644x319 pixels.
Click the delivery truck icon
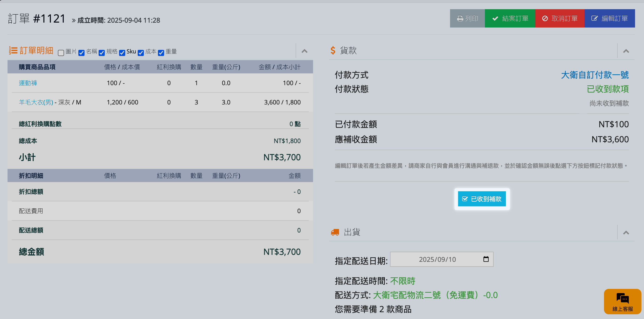(335, 232)
